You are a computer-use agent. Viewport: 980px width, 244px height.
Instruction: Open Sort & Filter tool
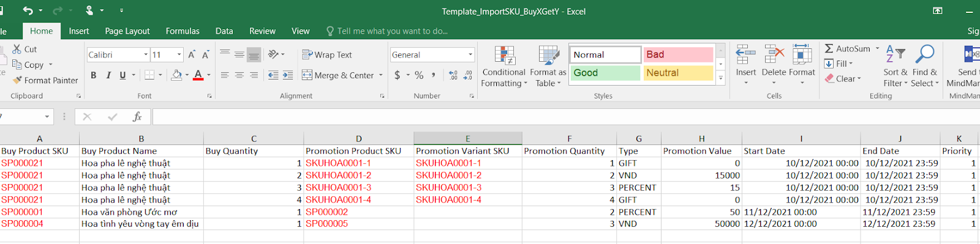point(895,66)
